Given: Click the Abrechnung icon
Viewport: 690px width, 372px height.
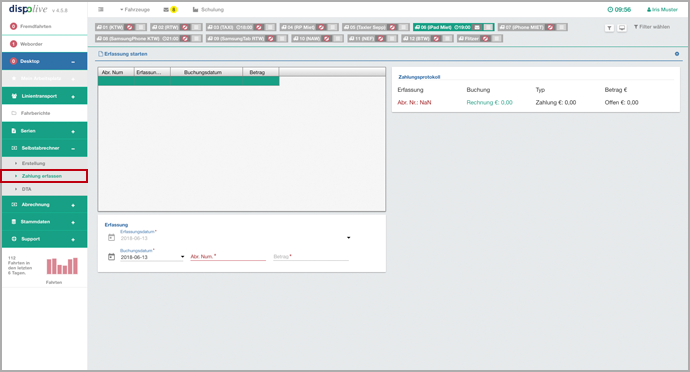Looking at the screenshot, I should point(14,204).
